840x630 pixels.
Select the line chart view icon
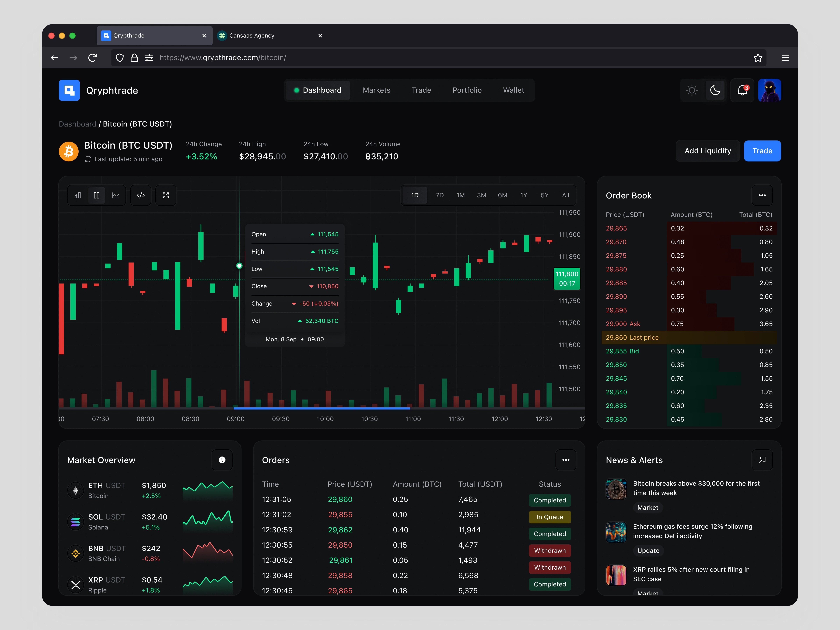pos(115,195)
